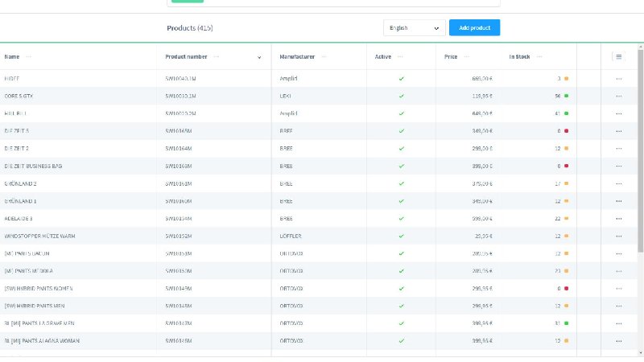Click stock value 56 in CORE S GTX row
The width and height of the screenshot is (644, 362).
point(558,96)
